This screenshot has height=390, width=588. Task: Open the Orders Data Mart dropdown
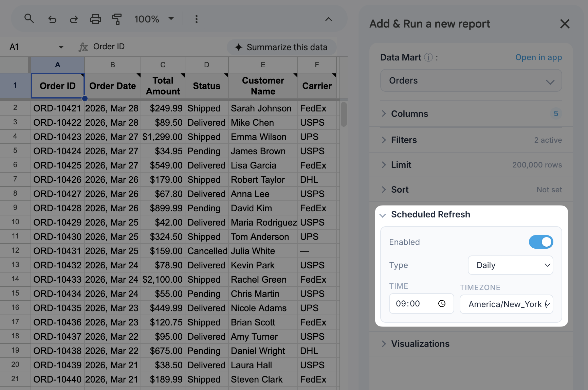[471, 81]
